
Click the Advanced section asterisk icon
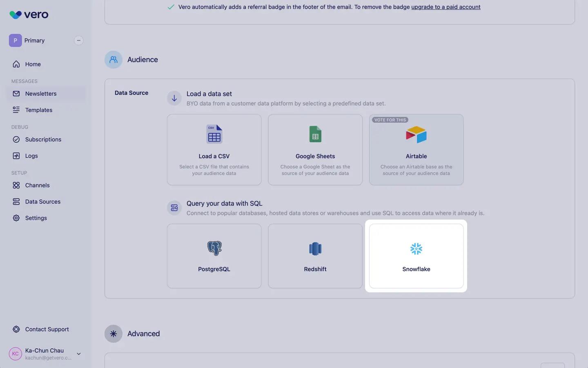pos(114,334)
